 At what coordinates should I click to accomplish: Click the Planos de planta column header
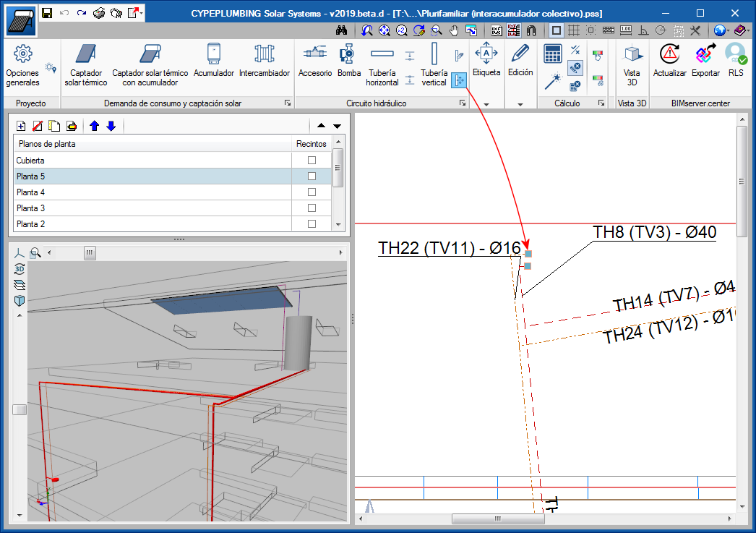[x=153, y=144]
